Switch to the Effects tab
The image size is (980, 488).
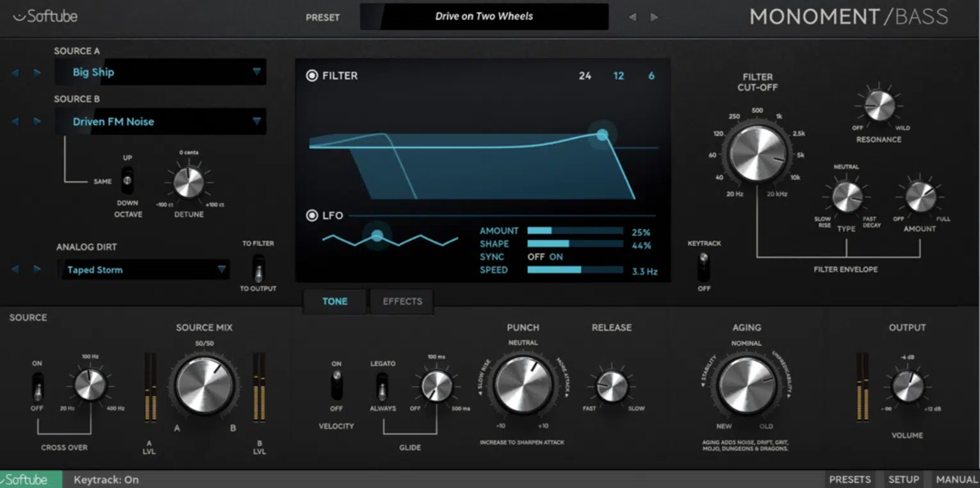click(x=402, y=301)
